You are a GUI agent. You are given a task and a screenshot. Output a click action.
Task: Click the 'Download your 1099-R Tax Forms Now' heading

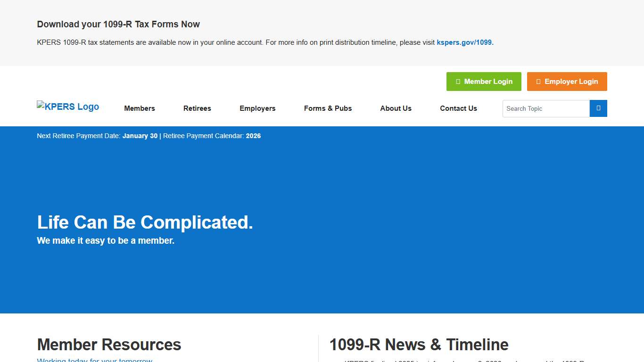click(x=118, y=25)
